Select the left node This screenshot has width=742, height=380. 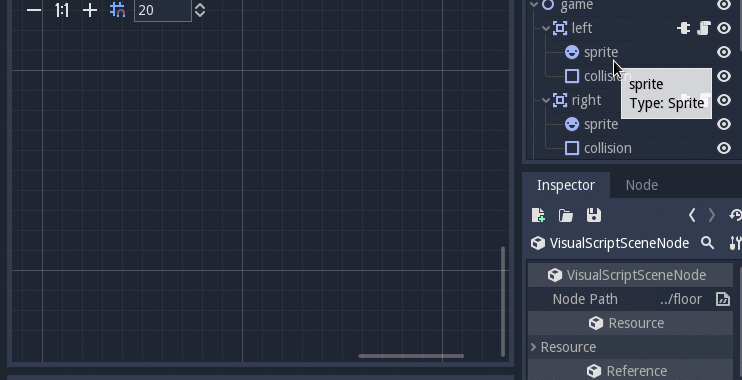pos(582,28)
